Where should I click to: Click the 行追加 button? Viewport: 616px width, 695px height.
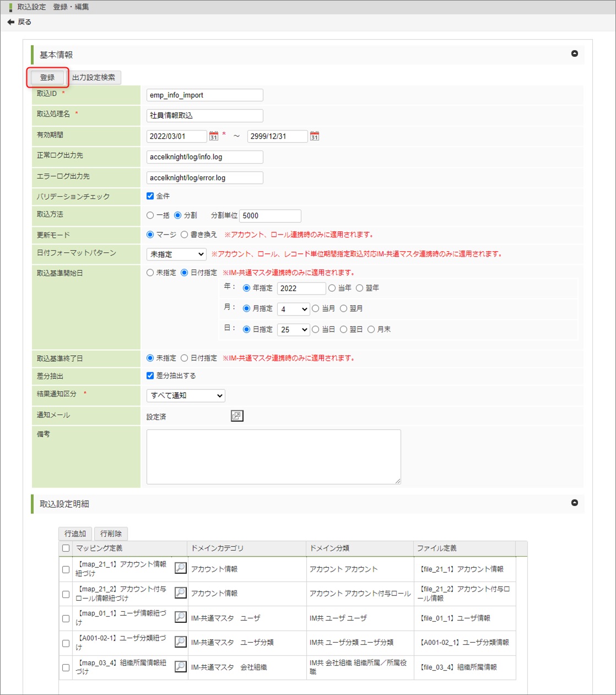(x=75, y=534)
